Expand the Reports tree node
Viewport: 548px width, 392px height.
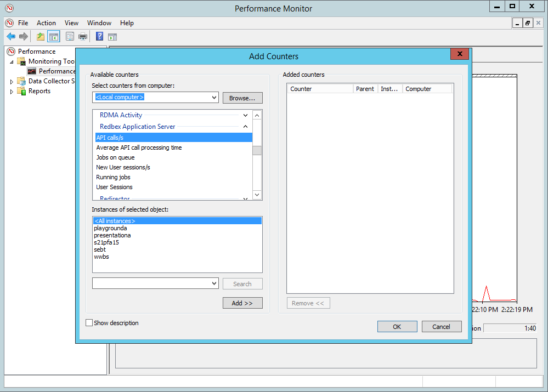pos(12,92)
